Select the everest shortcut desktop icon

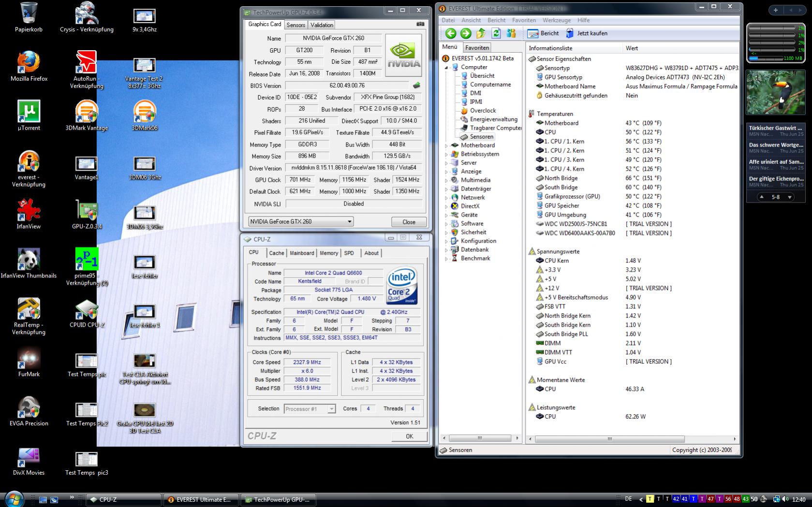coord(29,169)
